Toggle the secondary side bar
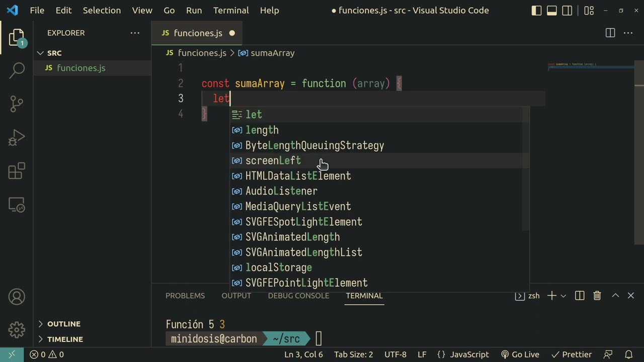The image size is (644, 362). (x=567, y=11)
